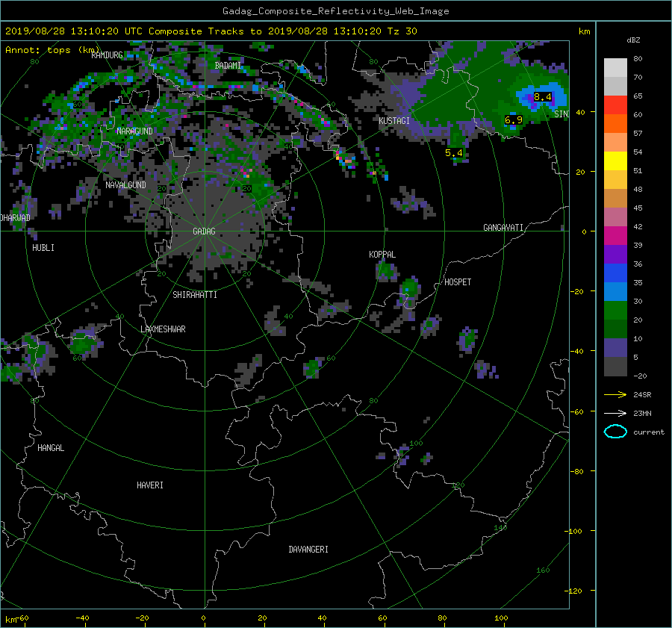
Task: Click the green echo cell south of KOPPAL
Action: click(387, 271)
